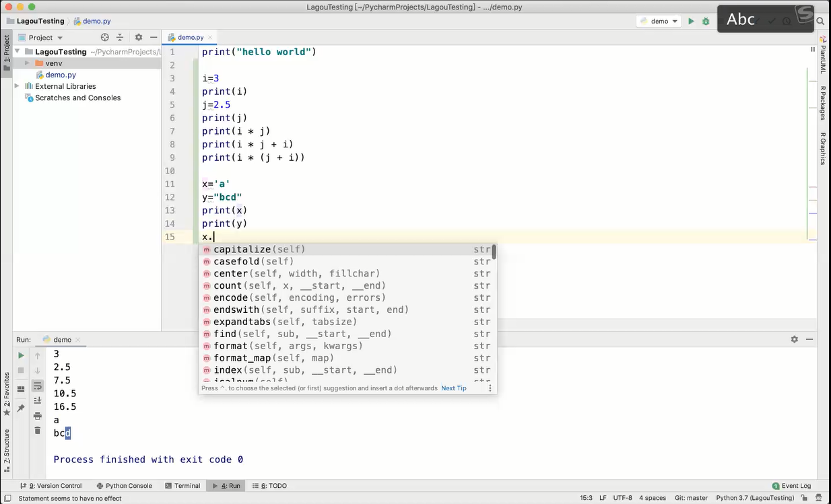The height and width of the screenshot is (504, 831).
Task: Open the demo run configuration dropdown
Action: pyautogui.click(x=659, y=22)
